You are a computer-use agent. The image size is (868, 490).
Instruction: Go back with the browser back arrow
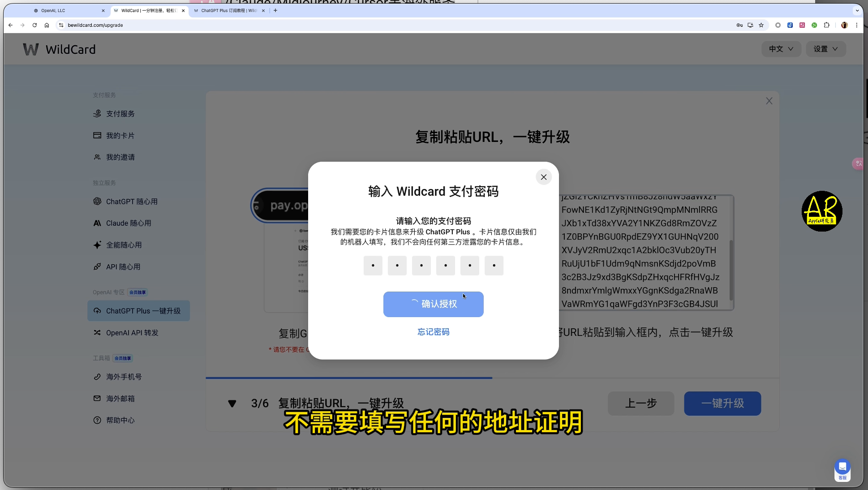[10, 25]
